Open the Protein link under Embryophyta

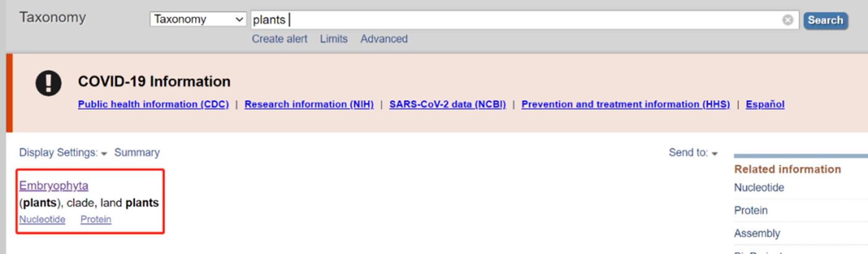pos(96,219)
